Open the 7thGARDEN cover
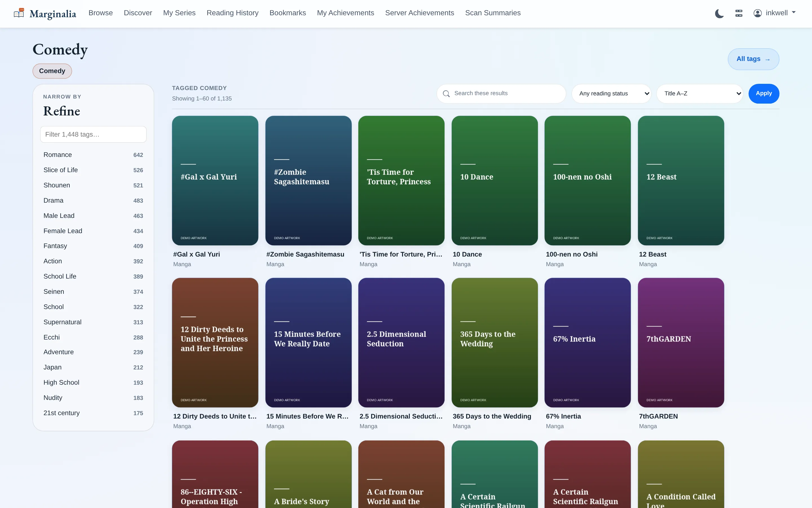Screen dimensions: 812x508 [x=681, y=342]
